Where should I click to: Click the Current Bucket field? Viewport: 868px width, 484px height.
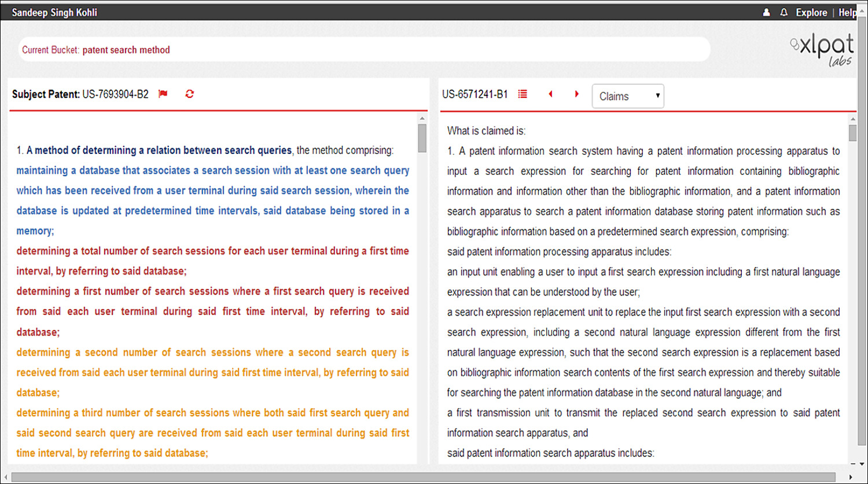[364, 49]
